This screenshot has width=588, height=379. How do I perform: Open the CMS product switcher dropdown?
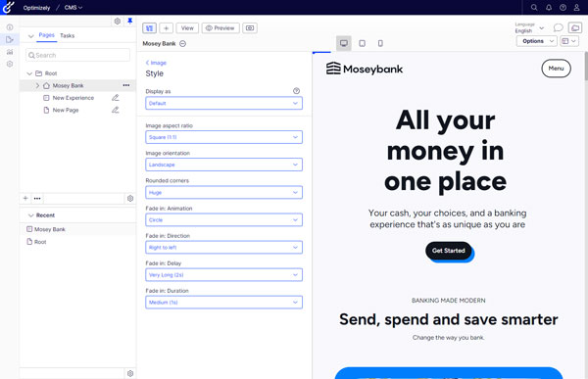73,8
